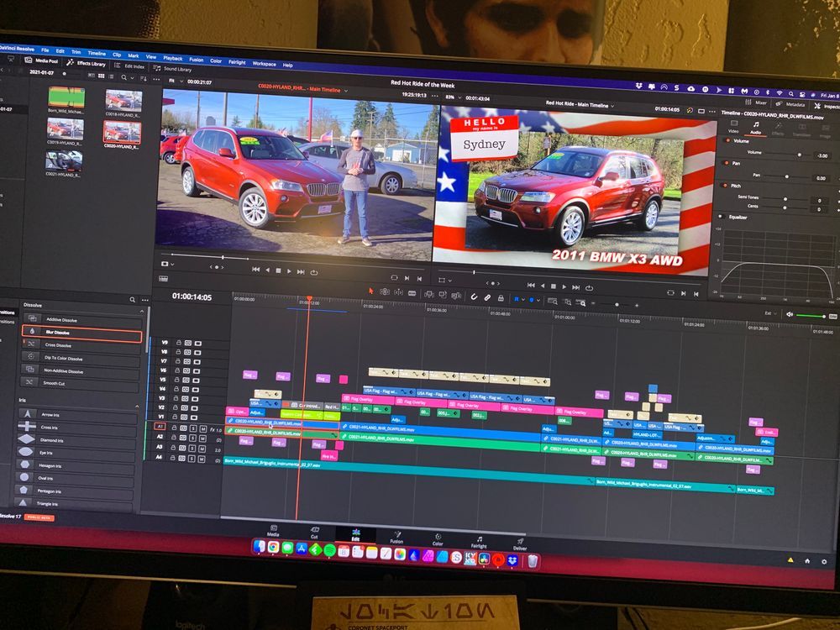
Task: Click the Replace Clip toolbar icon
Action: [456, 295]
